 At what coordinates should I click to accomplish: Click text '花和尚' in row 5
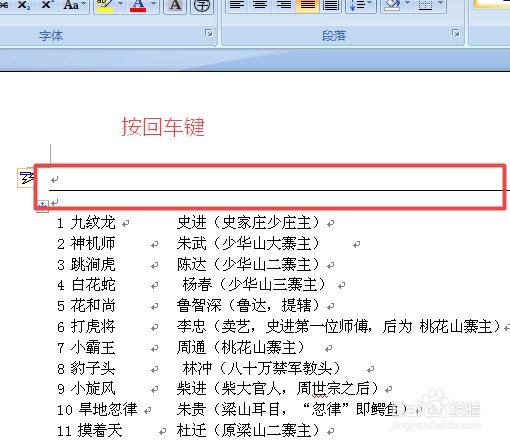pos(93,306)
